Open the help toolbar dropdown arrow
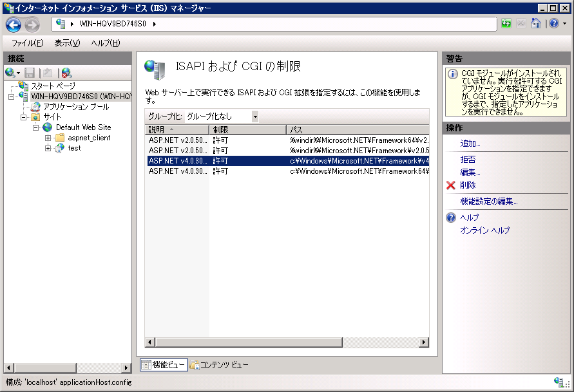Screen dimensions: 574x392 pyautogui.click(x=564, y=23)
